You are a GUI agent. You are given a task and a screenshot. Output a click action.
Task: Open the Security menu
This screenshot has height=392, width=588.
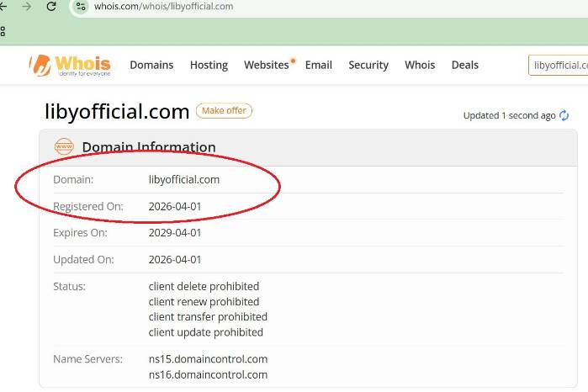point(368,65)
